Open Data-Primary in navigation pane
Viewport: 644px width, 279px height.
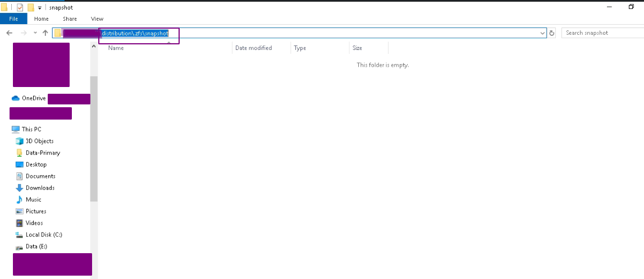[38, 153]
